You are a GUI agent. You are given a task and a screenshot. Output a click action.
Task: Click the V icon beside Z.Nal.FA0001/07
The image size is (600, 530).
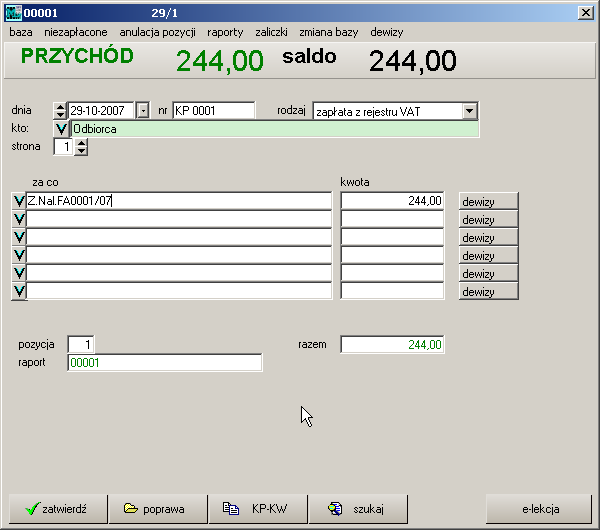(x=19, y=201)
